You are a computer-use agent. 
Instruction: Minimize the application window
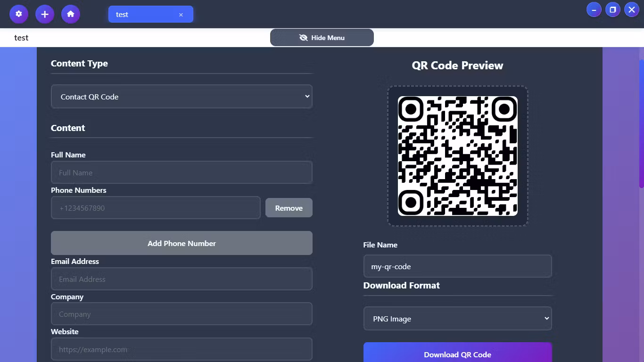click(x=594, y=9)
